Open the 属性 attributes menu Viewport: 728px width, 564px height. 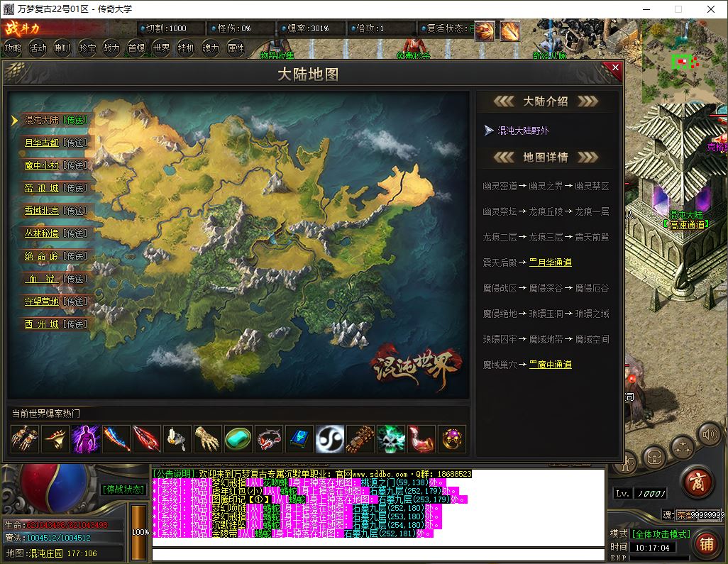pyautogui.click(x=236, y=48)
